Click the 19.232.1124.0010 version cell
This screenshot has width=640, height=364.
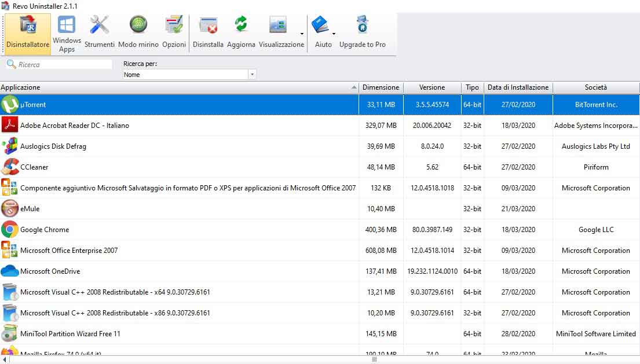click(432, 271)
